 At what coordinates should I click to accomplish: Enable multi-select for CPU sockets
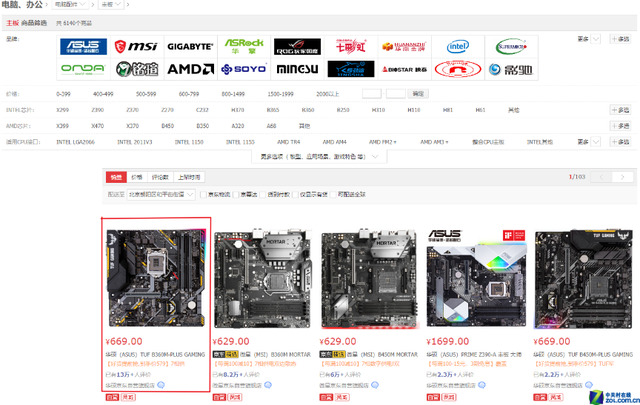620,142
